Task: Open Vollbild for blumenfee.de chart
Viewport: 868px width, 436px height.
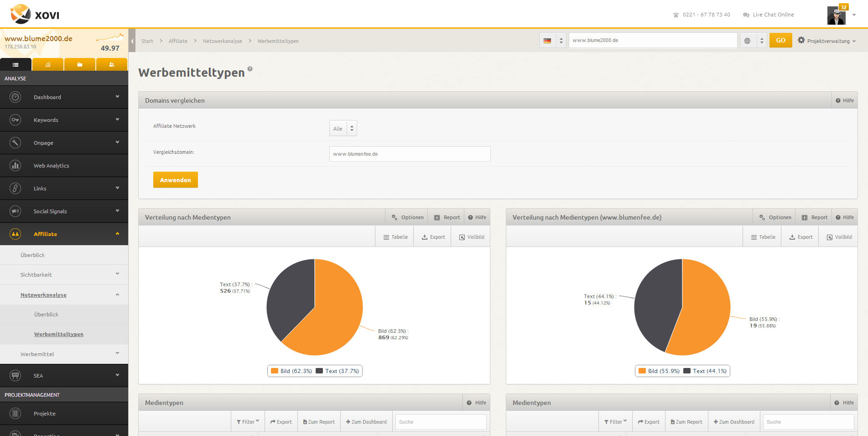Action: [839, 237]
